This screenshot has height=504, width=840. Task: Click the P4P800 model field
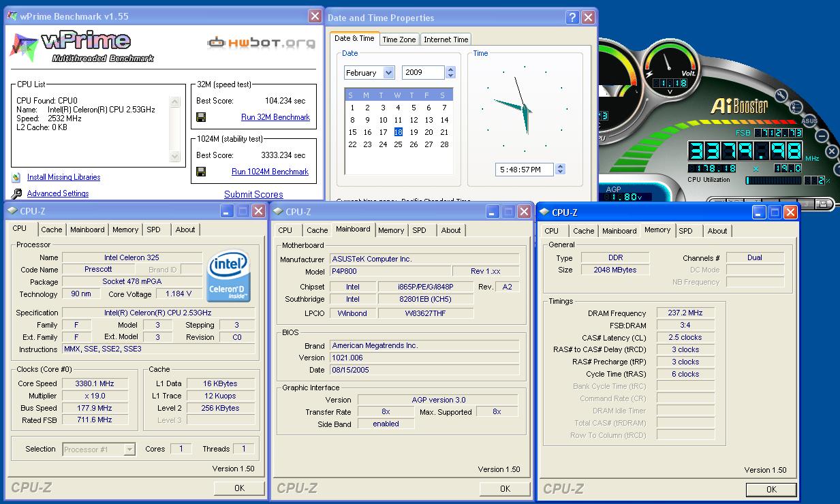(x=390, y=271)
